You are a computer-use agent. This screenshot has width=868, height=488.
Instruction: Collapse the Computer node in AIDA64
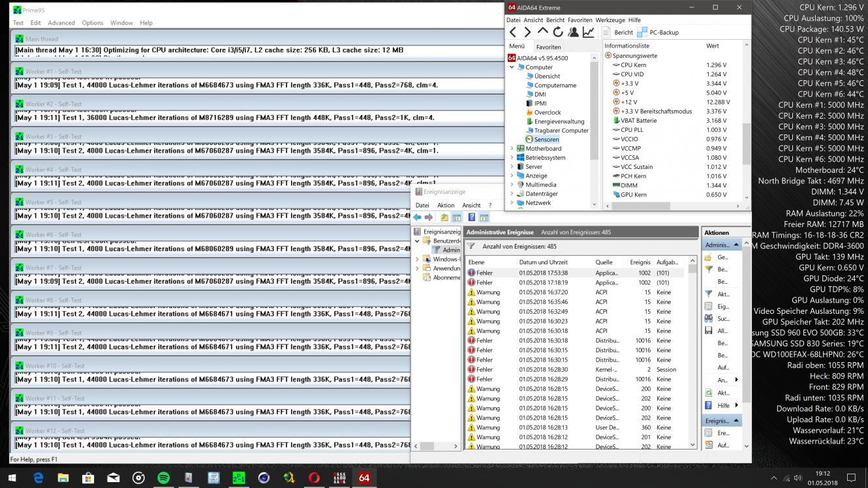click(512, 67)
